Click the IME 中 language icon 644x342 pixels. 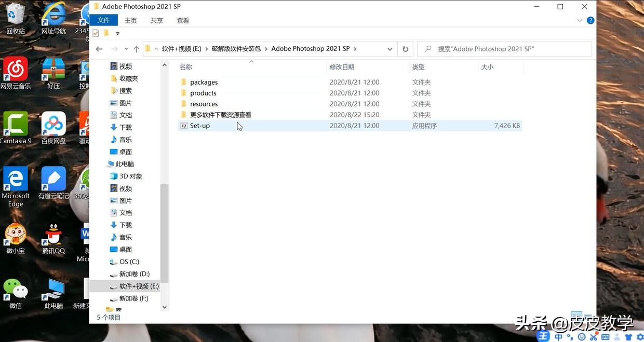point(559,337)
